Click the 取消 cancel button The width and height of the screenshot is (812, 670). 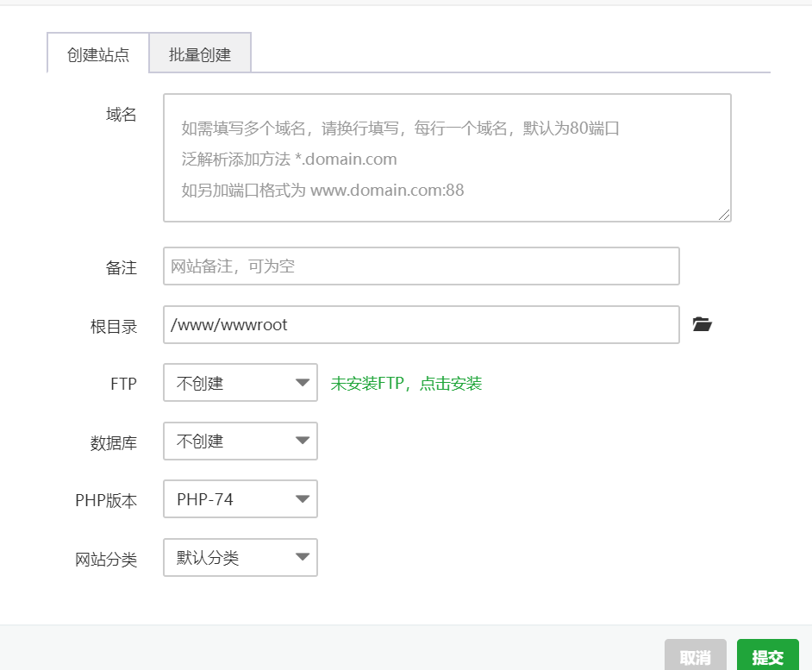tap(695, 654)
